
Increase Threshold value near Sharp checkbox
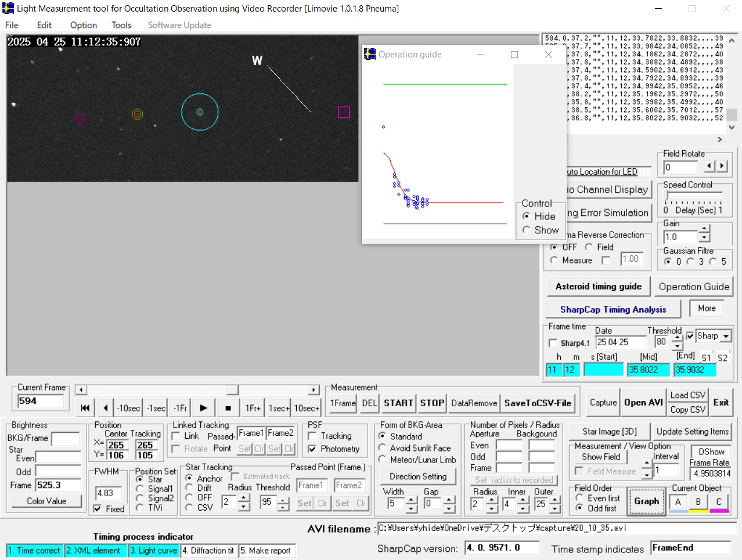tap(677, 337)
